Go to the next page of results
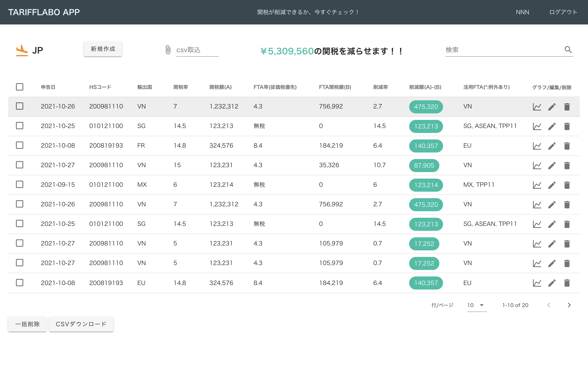 pyautogui.click(x=569, y=305)
